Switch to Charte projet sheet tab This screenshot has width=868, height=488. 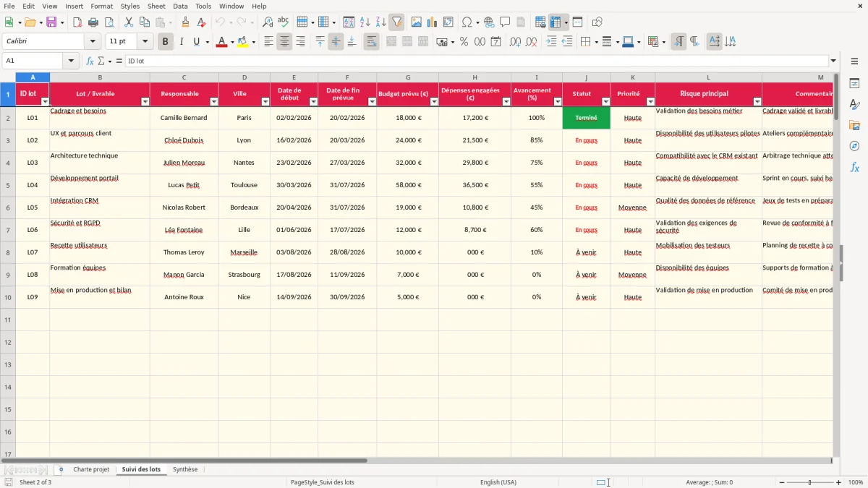[x=91, y=469]
